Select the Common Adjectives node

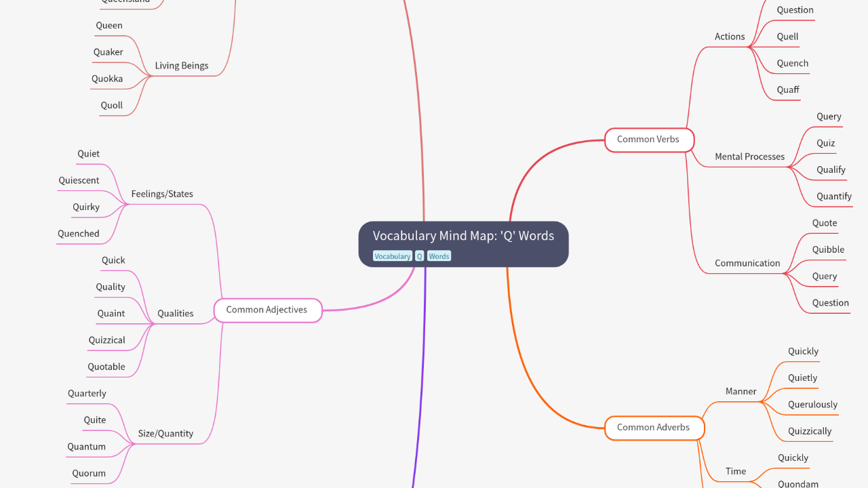point(267,310)
